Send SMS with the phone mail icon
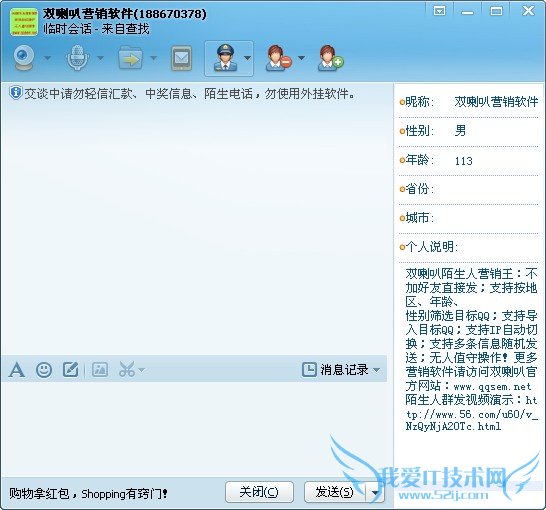Screen dimensions: 546x510 pyautogui.click(x=181, y=58)
